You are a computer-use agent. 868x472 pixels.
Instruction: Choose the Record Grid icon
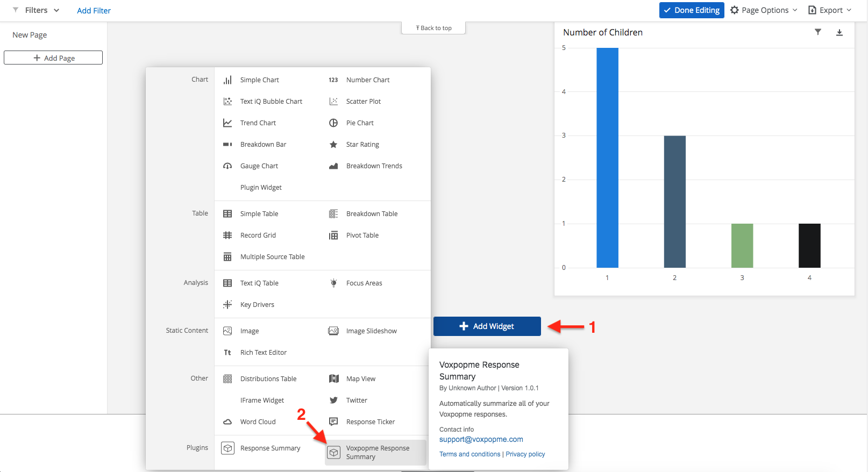pyautogui.click(x=227, y=235)
